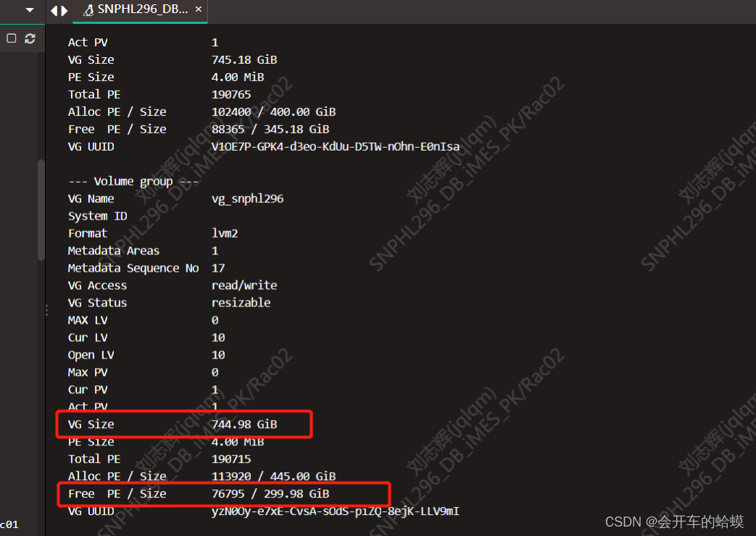Click the terminal scrollbar thumb
The image size is (756, 536).
pyautogui.click(x=41, y=210)
